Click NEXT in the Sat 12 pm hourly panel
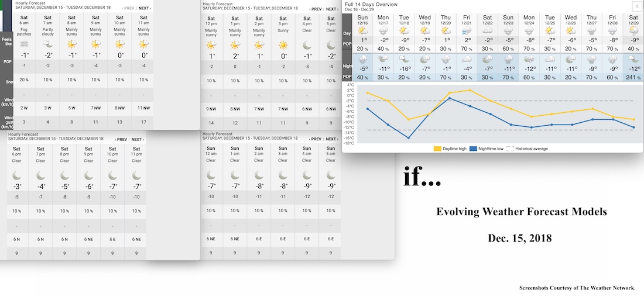Viewport: 644px width, 297px height. (x=333, y=9)
